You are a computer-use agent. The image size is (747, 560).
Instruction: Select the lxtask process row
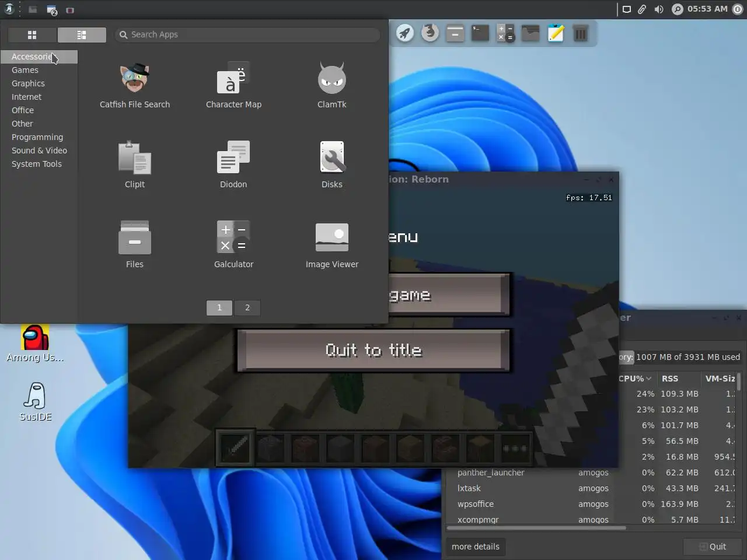pos(591,488)
